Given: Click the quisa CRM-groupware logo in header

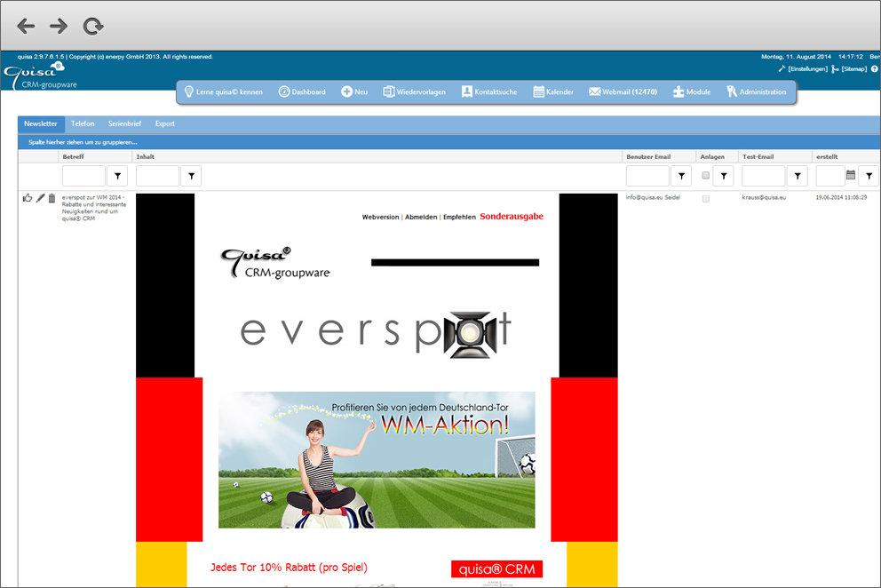Looking at the screenshot, I should pyautogui.click(x=40, y=75).
